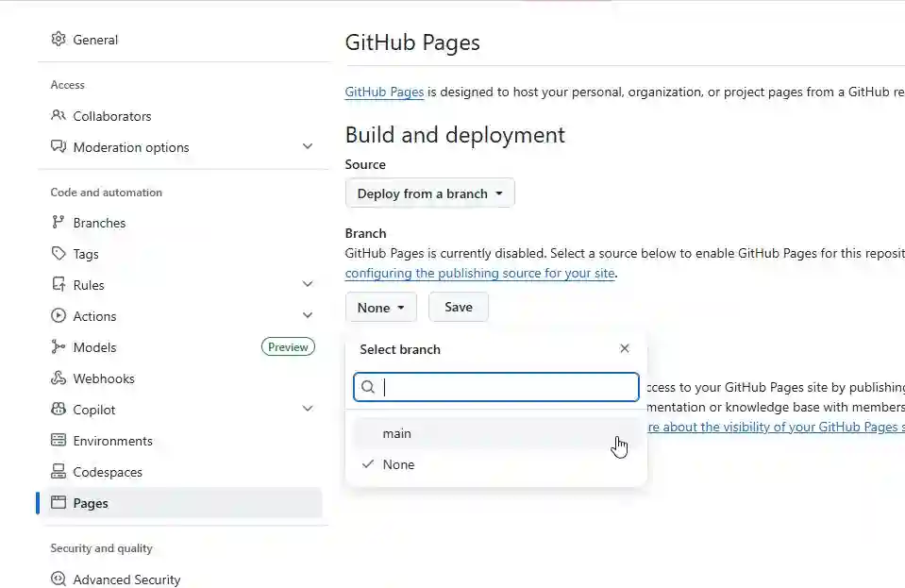Click the Branch section label
Image resolution: width=905 pixels, height=588 pixels.
coord(366,233)
